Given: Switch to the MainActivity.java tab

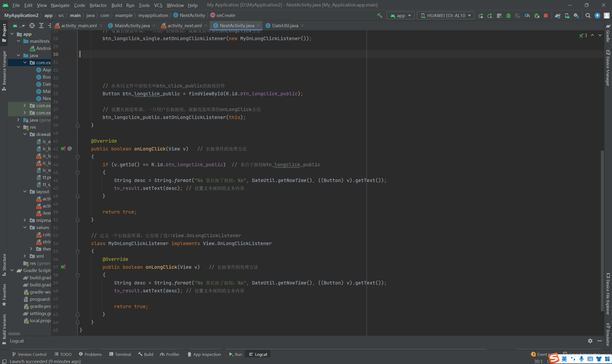Looking at the screenshot, I should point(132,26).
